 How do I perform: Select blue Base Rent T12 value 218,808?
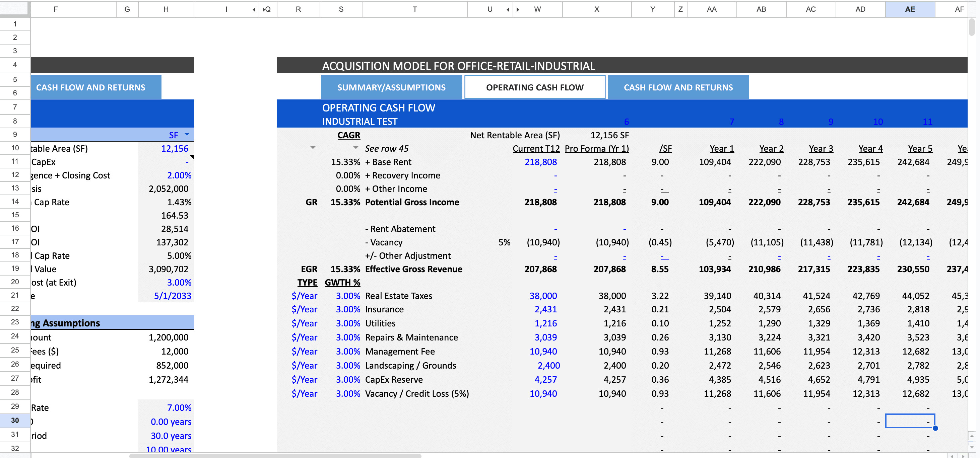tap(541, 162)
